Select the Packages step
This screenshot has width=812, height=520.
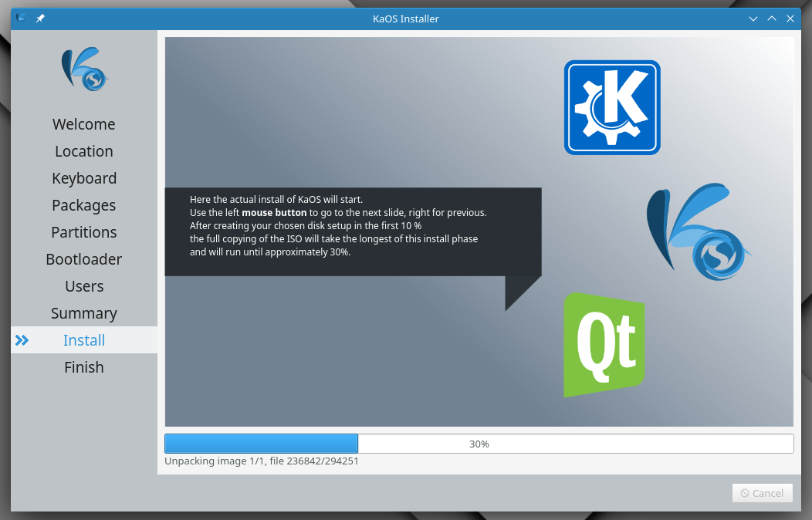click(84, 205)
